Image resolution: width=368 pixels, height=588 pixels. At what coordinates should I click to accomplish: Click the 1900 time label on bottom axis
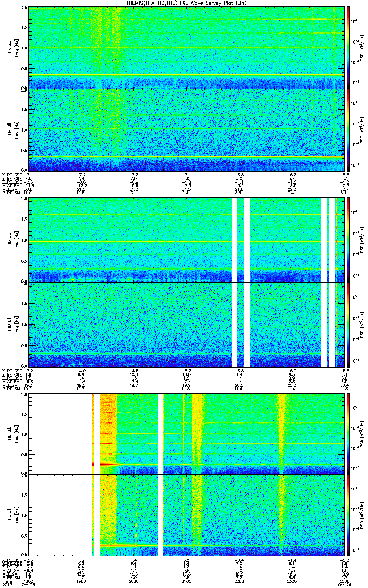click(x=81, y=581)
